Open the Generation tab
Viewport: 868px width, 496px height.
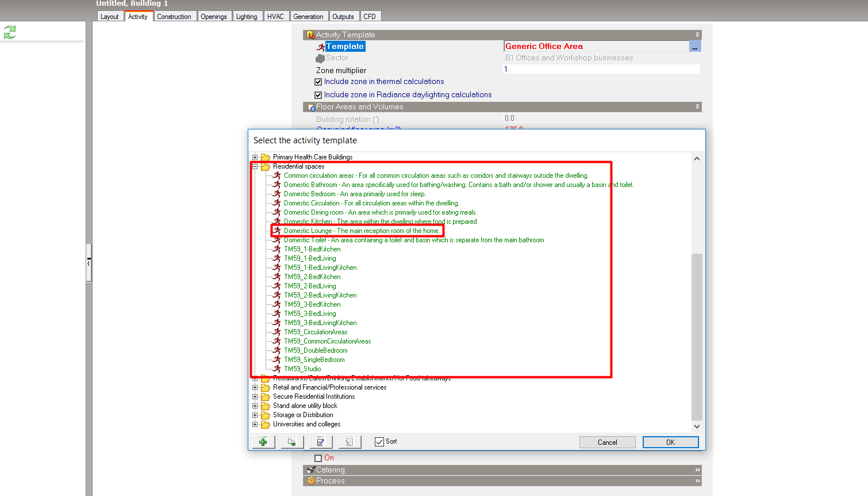click(308, 17)
